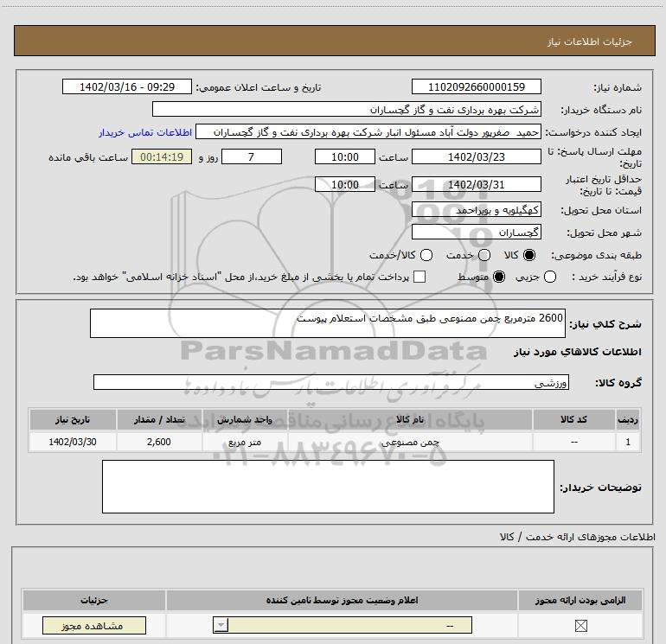The width and height of the screenshot is (666, 644).
Task: Select the متوسط purchase type radio
Action: (x=499, y=277)
